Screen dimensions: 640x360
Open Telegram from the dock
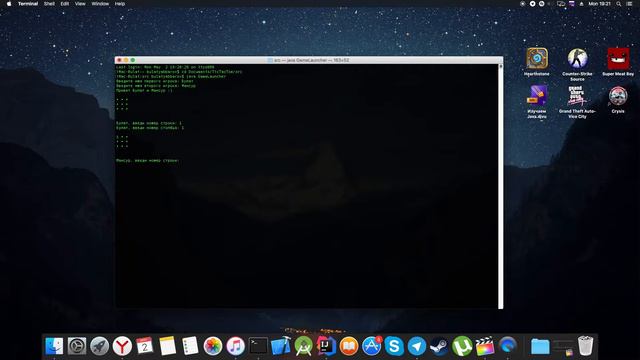[x=417, y=346]
